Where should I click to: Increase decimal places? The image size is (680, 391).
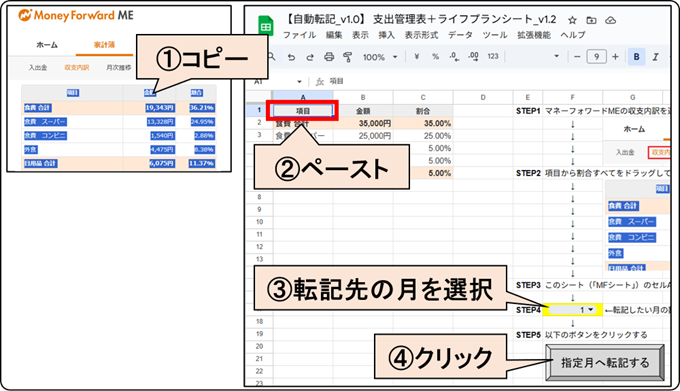(x=474, y=56)
